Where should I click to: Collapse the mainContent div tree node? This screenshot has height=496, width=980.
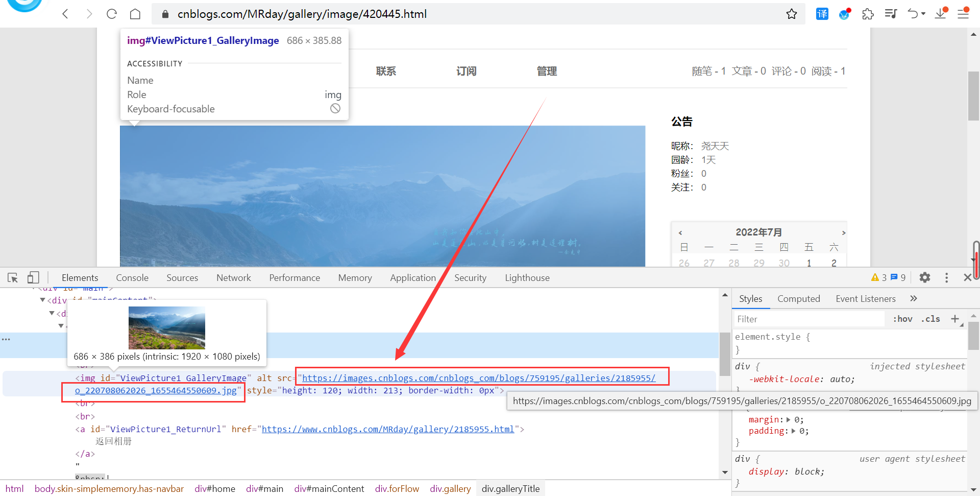point(43,300)
